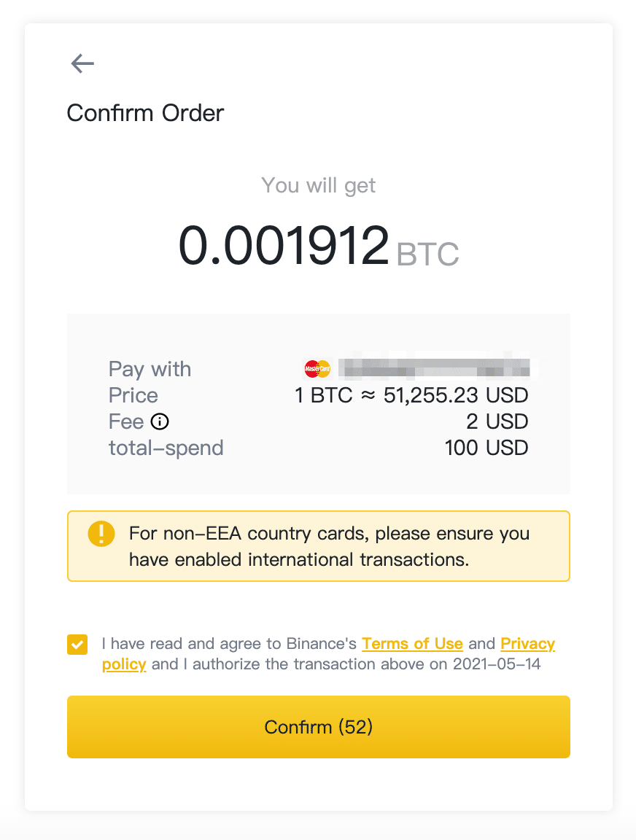Viewport: 636px width, 840px height.
Task: Click the 100 USD total-spend value
Action: pos(486,448)
